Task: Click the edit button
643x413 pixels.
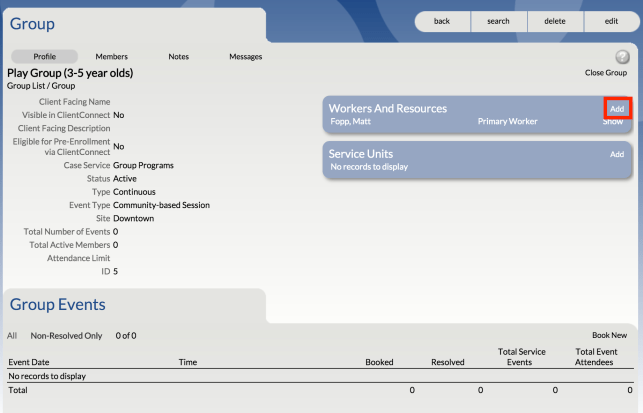Action: coord(611,21)
